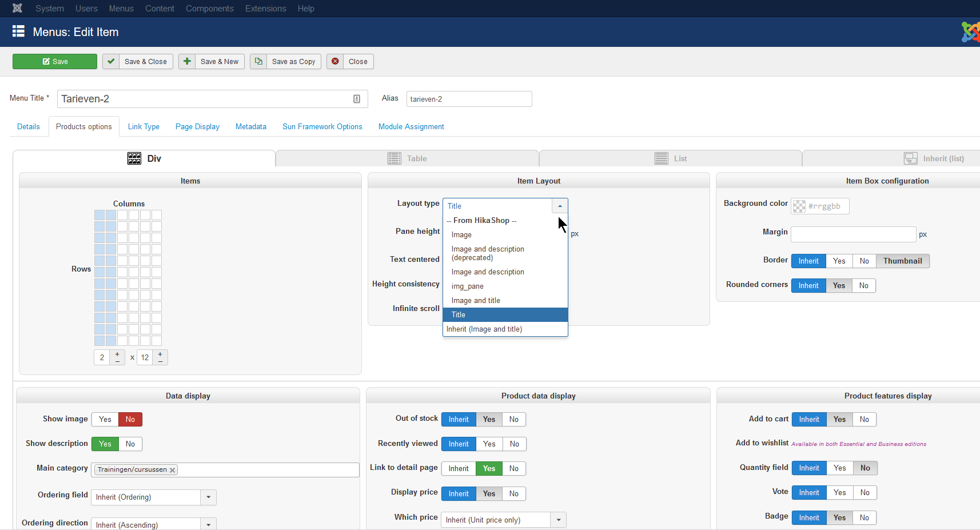Click the icon inside the Menu Title field

(357, 99)
